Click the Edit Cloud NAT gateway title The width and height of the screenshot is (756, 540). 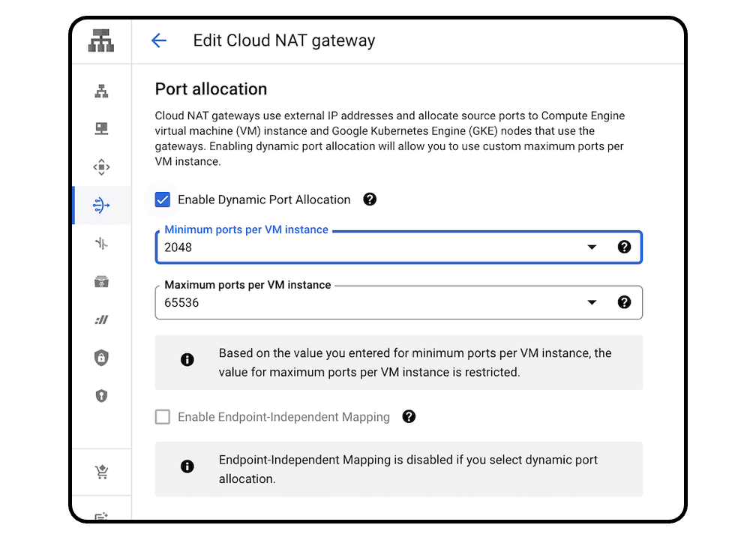284,40
